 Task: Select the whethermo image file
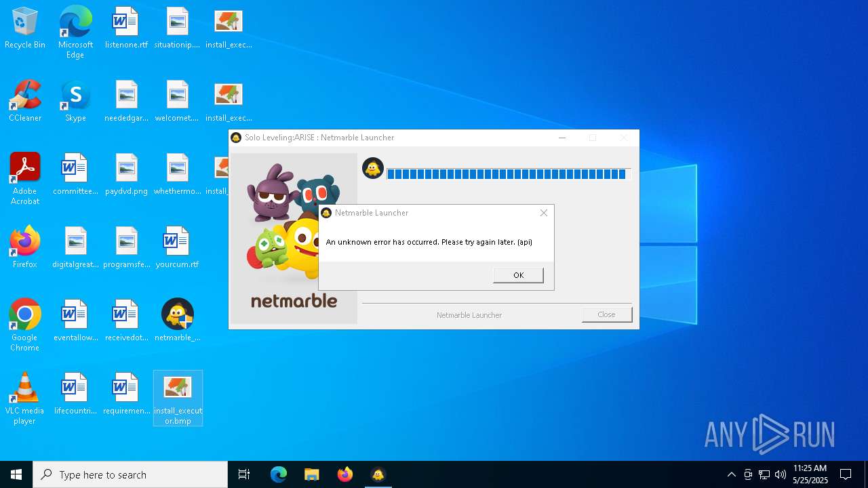pos(177,175)
